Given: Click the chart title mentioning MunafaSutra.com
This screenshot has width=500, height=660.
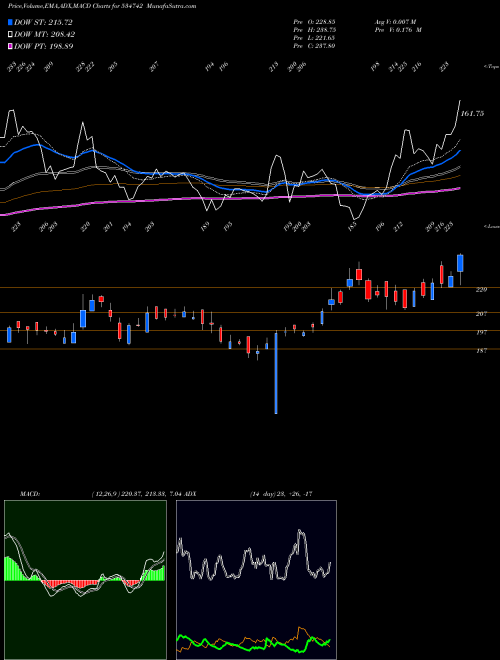Looking at the screenshot, I should tap(102, 6).
